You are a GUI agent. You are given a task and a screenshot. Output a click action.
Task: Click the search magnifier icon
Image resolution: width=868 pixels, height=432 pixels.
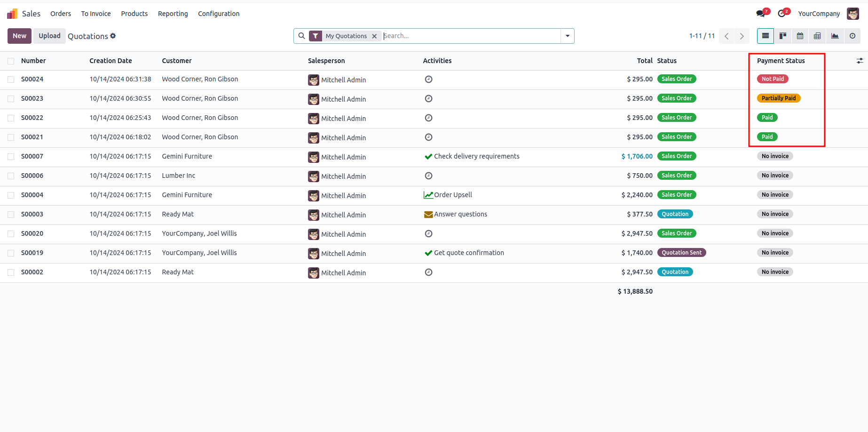[x=302, y=36]
